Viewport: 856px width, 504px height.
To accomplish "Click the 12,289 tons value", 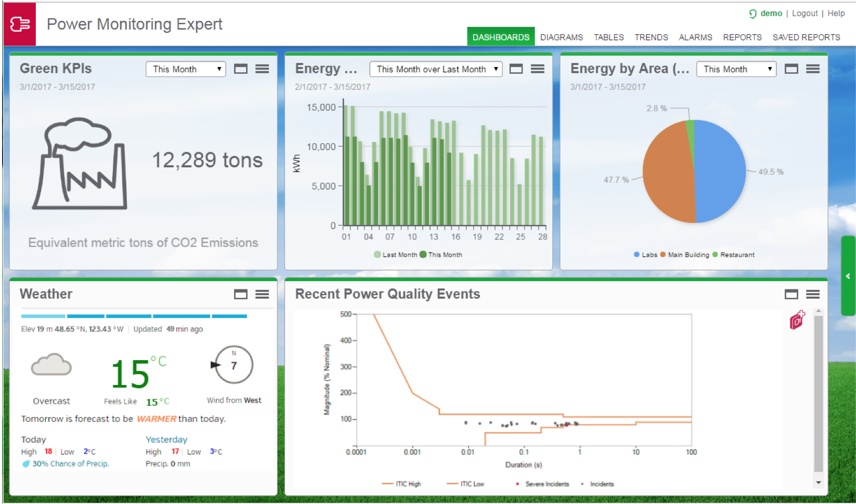I will [x=207, y=160].
